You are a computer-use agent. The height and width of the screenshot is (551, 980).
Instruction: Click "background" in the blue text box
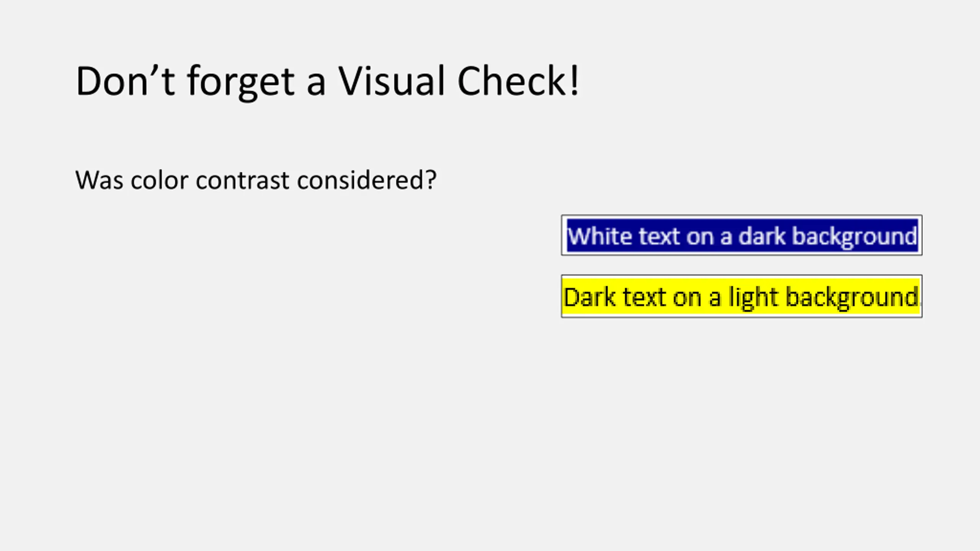click(854, 237)
